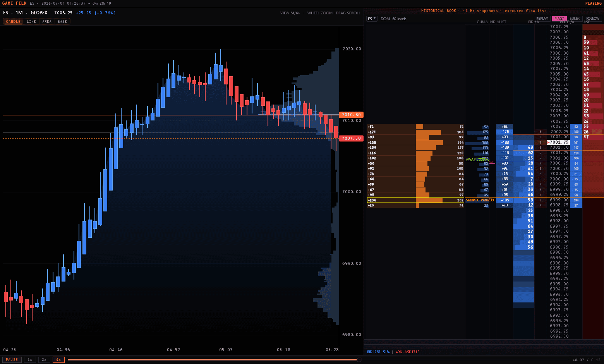Click DOM price level 7005.00
Viewport: 604px width, 364px height.
tap(559, 74)
